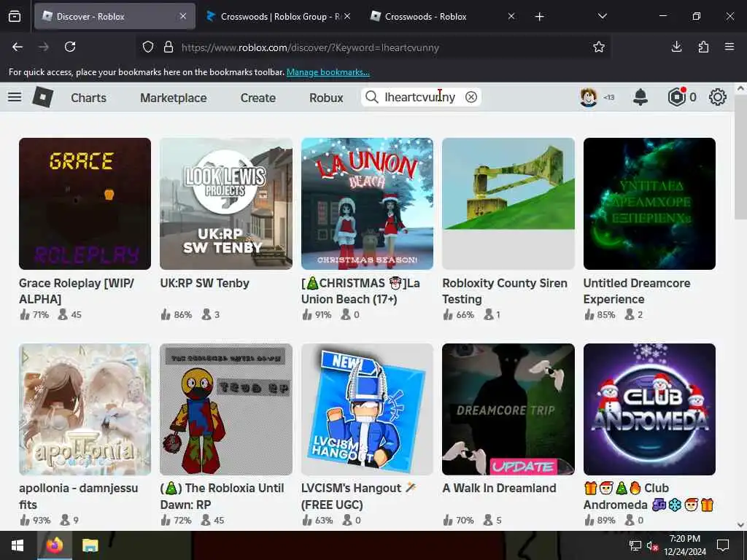Click the UK:RP SW Tenby title
This screenshot has width=747, height=560.
coord(205,284)
